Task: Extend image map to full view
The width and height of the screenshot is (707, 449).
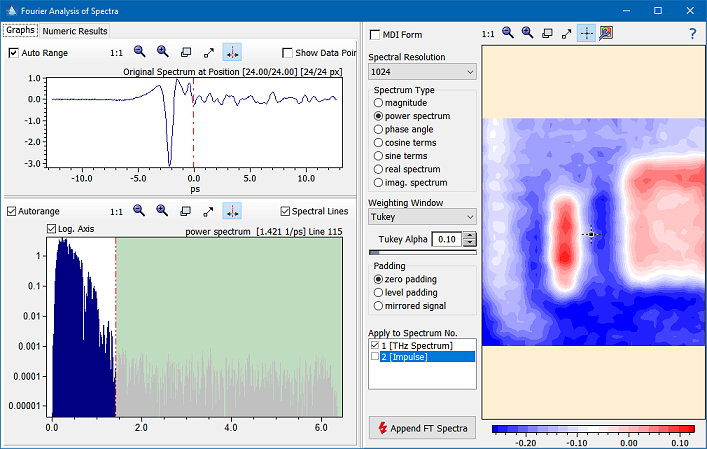Action: [x=567, y=33]
